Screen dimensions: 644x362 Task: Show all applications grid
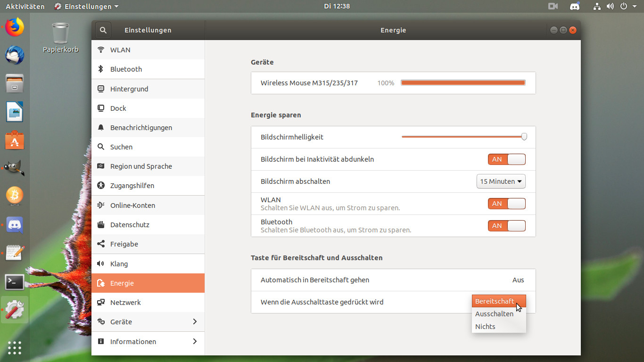(15, 347)
